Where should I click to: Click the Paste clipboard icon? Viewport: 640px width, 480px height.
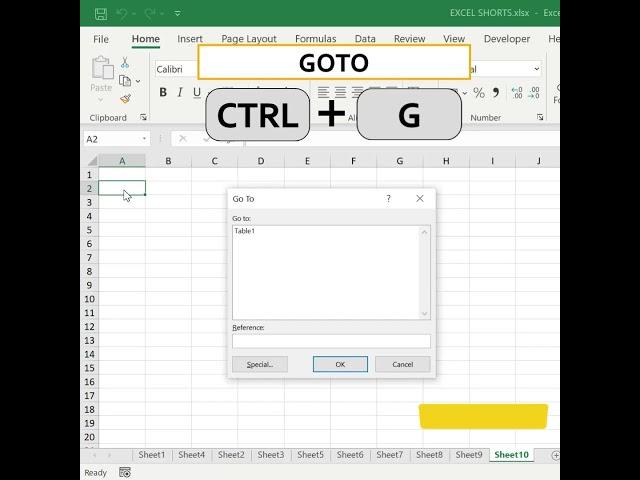click(x=102, y=68)
